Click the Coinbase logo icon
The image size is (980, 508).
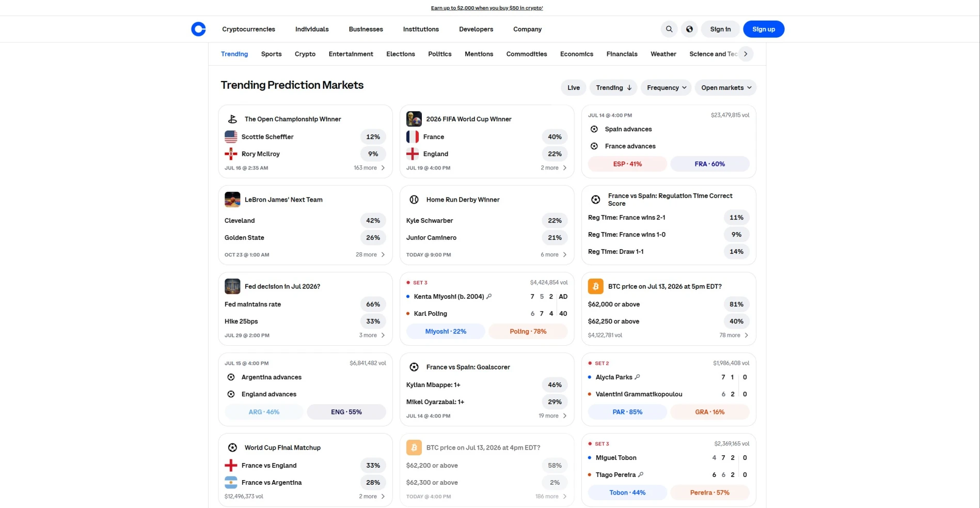(x=198, y=29)
